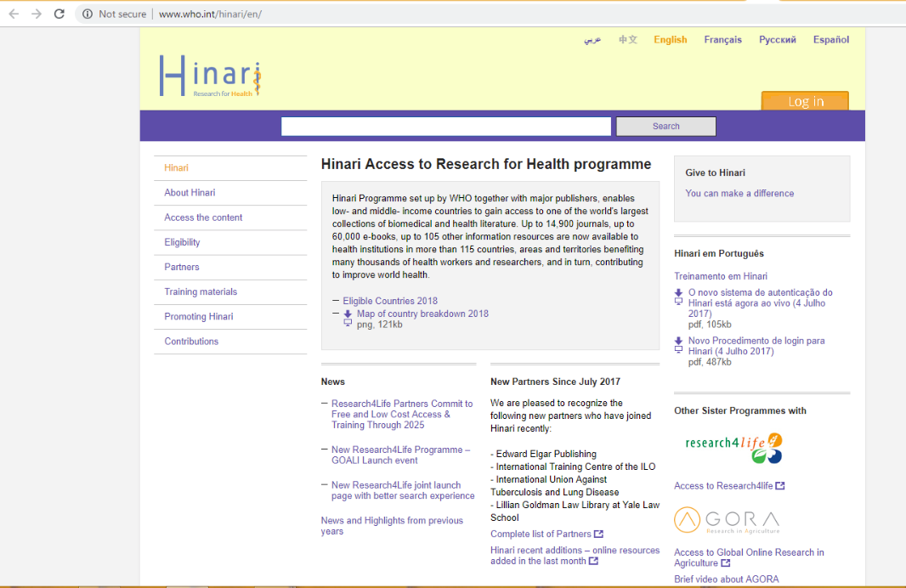Click the address bar URL

tap(210, 14)
